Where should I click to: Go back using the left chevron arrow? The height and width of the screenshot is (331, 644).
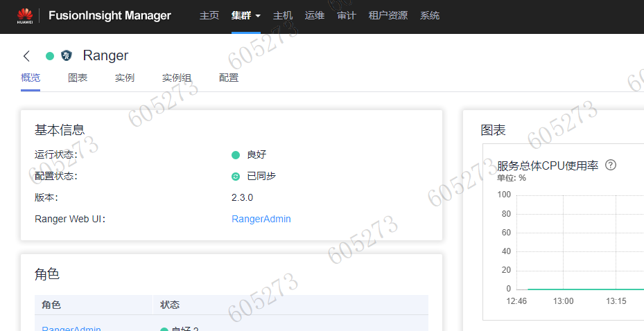[27, 56]
